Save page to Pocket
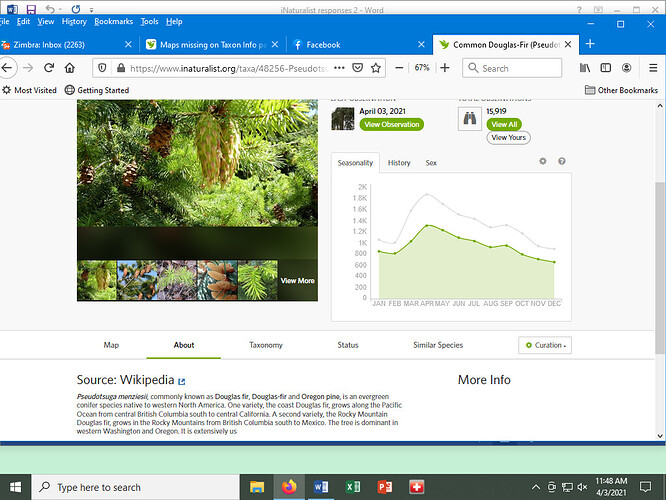This screenshot has height=500, width=666. coord(358,68)
